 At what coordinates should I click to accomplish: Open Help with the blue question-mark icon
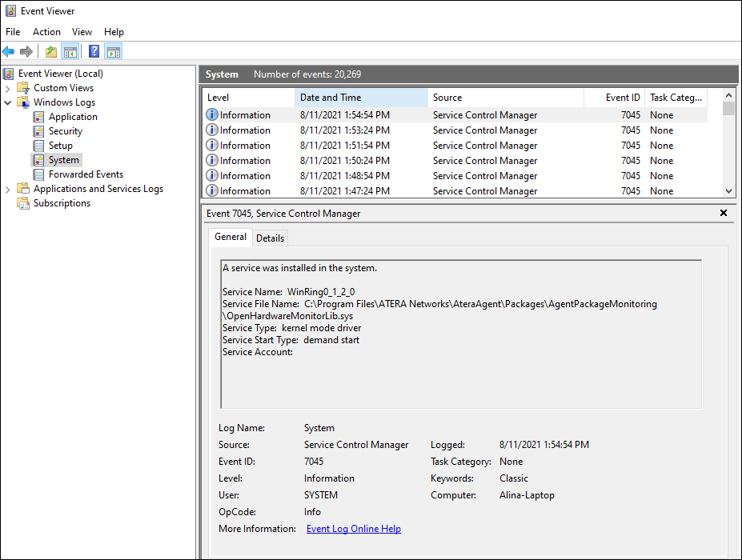coord(94,51)
